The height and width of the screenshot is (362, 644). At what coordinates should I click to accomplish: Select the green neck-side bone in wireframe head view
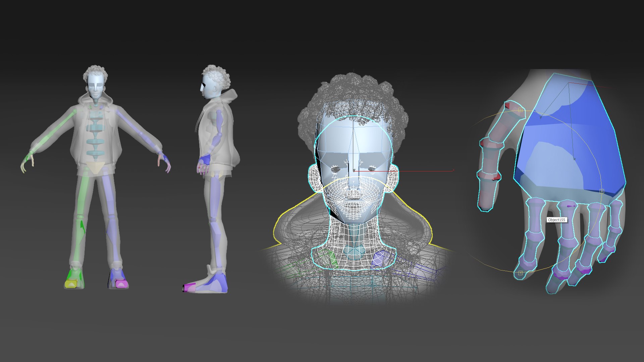coord(329,258)
